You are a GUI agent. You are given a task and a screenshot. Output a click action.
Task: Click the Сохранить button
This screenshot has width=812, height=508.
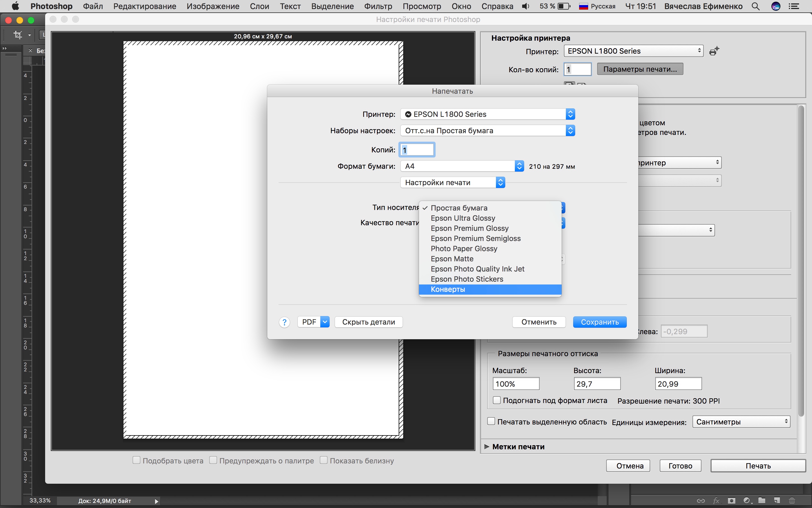pos(600,322)
